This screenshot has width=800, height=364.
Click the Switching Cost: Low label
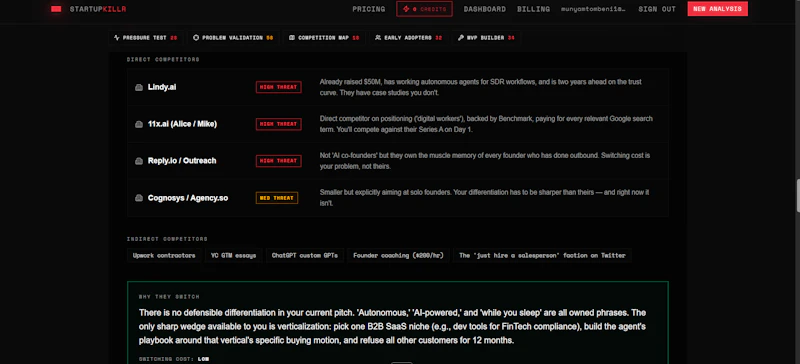point(174,359)
